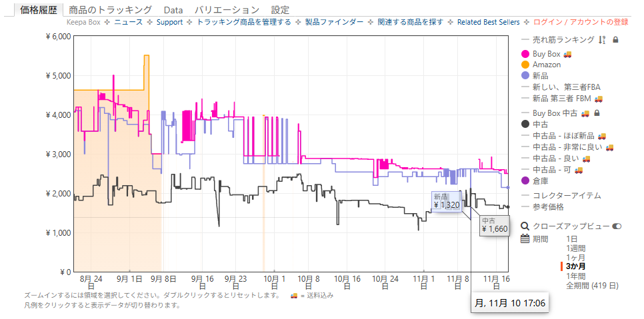The height and width of the screenshot is (319, 644).
Task: Click the lock icon next to 売れ筋ランキング
Action: point(615,40)
